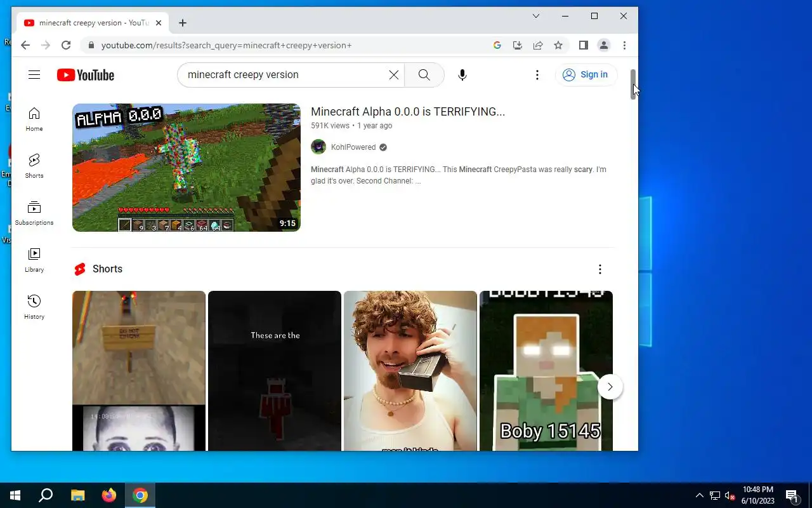The image size is (812, 508).
Task: Start voice search with the microphone
Action: click(x=462, y=75)
